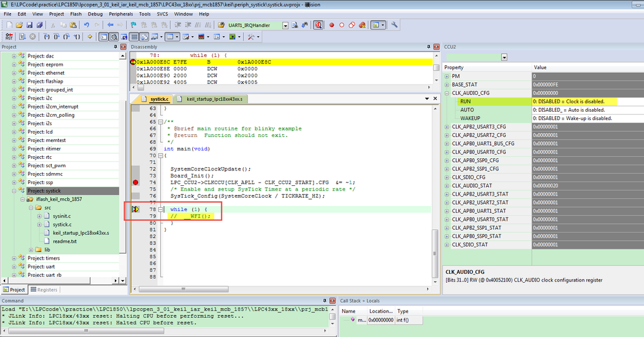Switch to the keil_startup_lpc18xx43xx.s tab

coord(211,99)
